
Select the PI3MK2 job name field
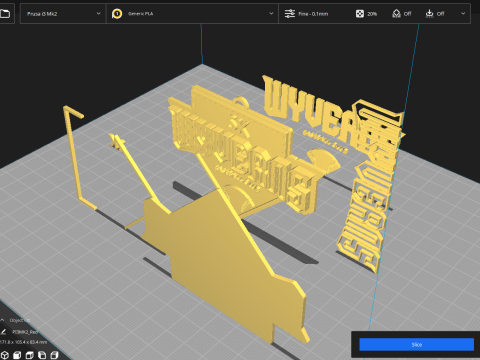25,332
